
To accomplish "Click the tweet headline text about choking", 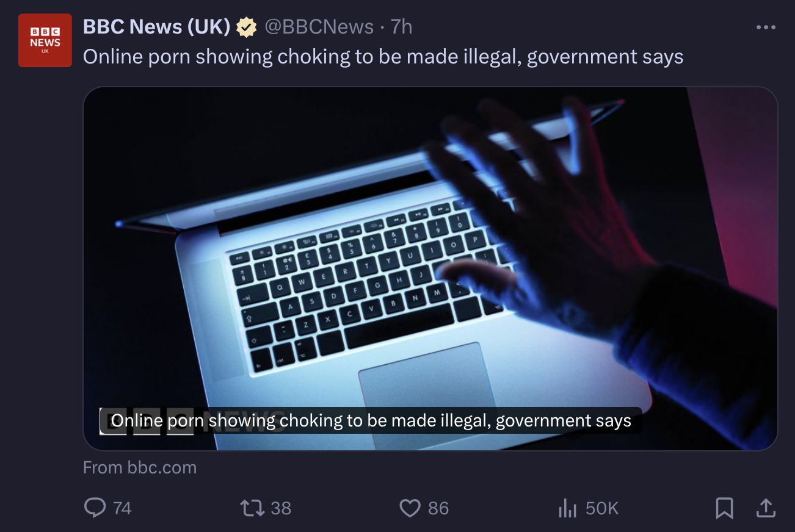I will pos(383,57).
